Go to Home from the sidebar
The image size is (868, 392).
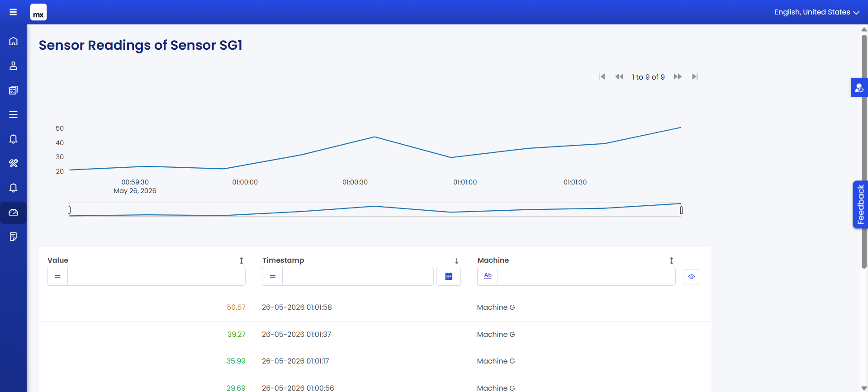click(x=14, y=41)
